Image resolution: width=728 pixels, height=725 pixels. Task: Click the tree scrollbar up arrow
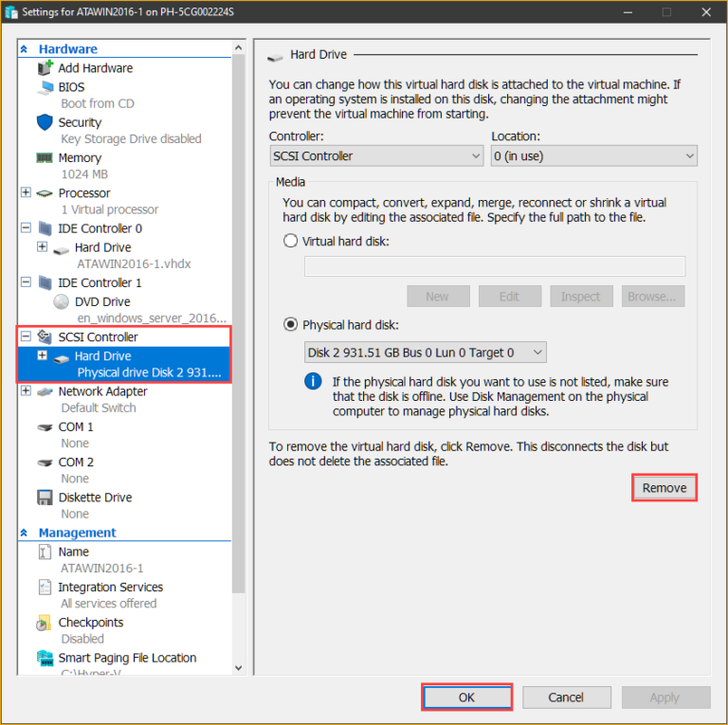point(238,47)
